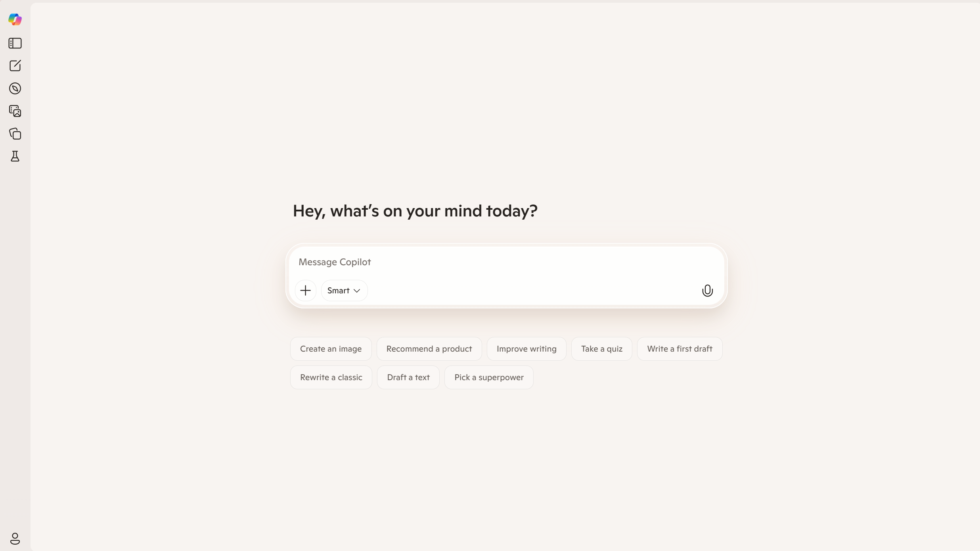Select Pick a superpower
Image resolution: width=980 pixels, height=551 pixels.
click(488, 377)
